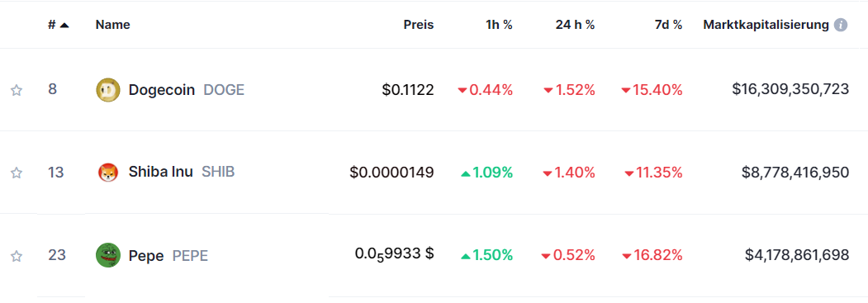
Task: Toggle the Pepe watchlist star
Action: pyautogui.click(x=17, y=256)
